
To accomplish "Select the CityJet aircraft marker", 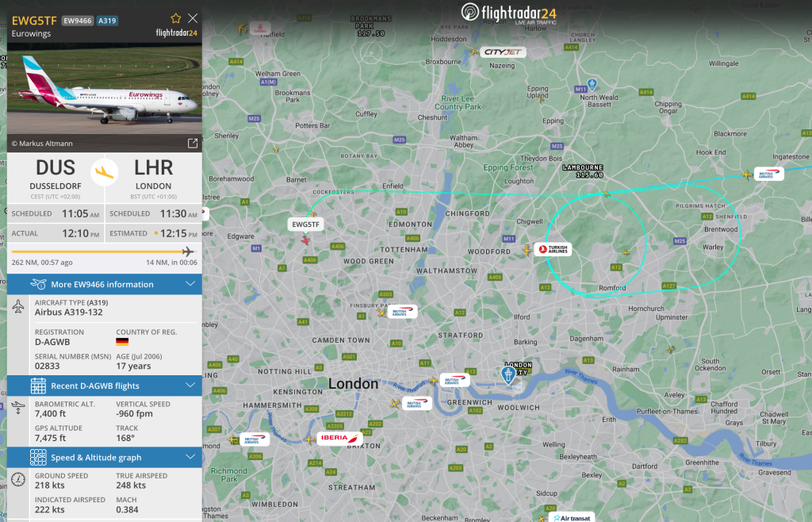I will point(473,52).
